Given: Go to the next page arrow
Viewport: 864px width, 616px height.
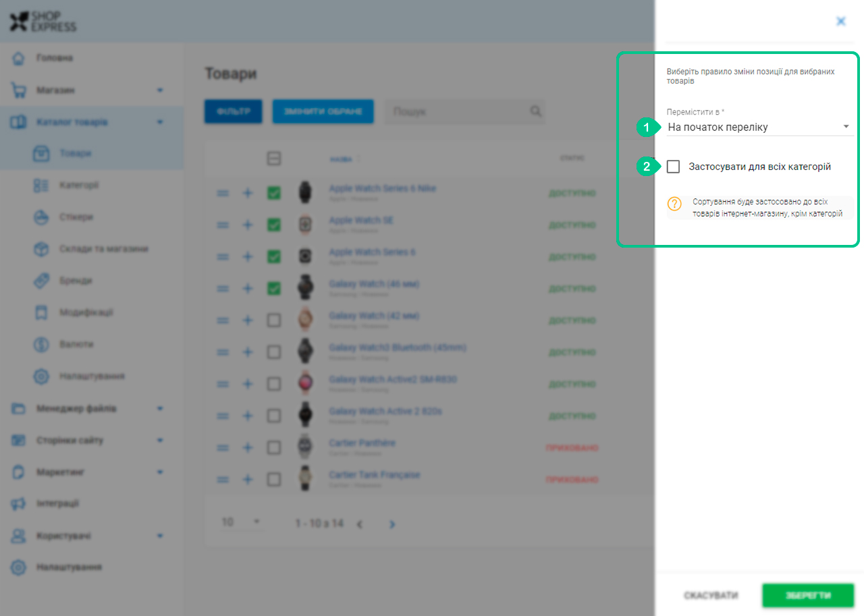Looking at the screenshot, I should click(x=392, y=524).
